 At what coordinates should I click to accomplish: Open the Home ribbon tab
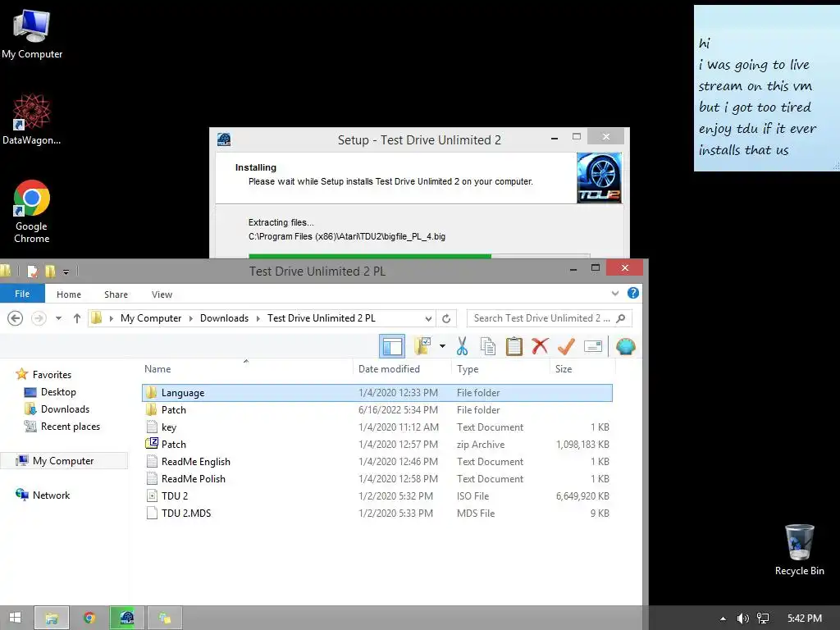[69, 294]
